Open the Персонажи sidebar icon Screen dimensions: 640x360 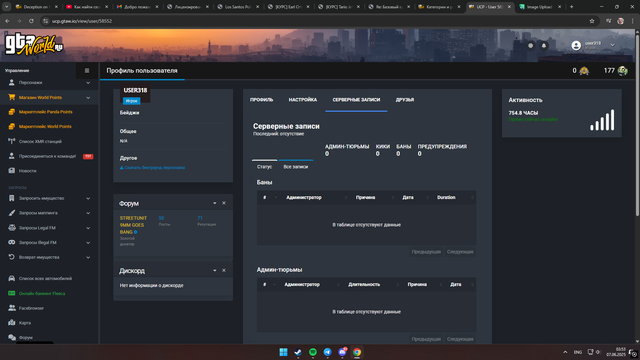point(11,82)
